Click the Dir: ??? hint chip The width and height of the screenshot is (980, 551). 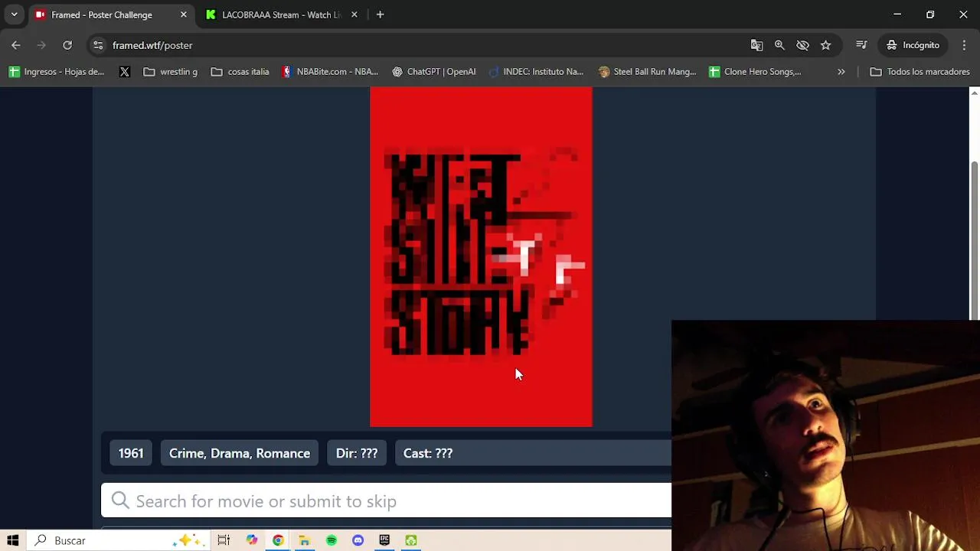[x=357, y=453]
